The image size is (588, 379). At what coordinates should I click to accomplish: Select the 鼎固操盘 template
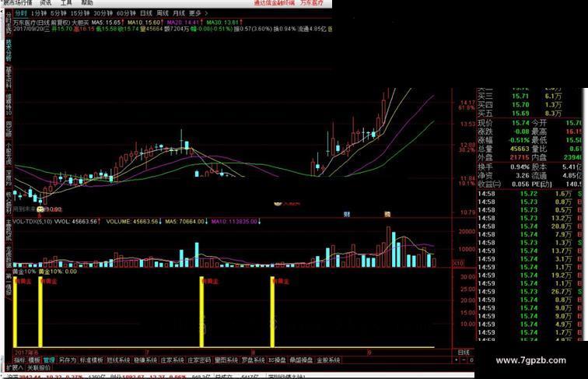click(301, 360)
